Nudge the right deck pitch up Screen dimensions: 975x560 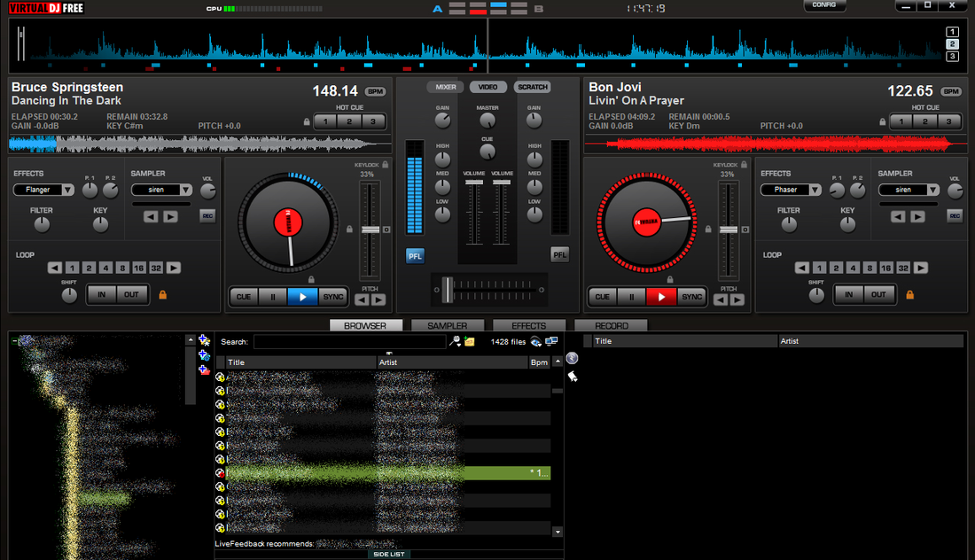pyautogui.click(x=737, y=299)
